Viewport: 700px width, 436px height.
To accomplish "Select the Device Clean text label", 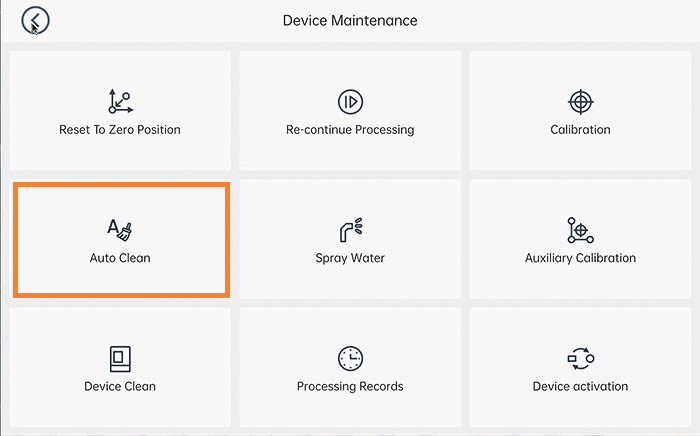I will (120, 386).
